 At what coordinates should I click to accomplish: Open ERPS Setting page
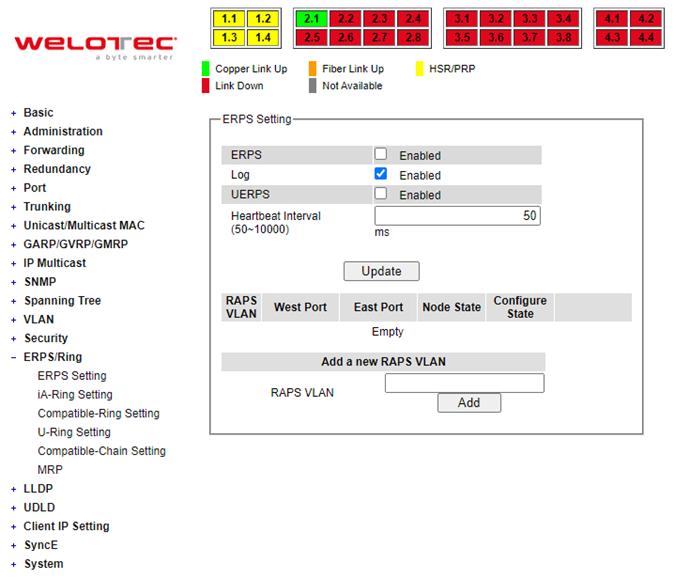[72, 376]
